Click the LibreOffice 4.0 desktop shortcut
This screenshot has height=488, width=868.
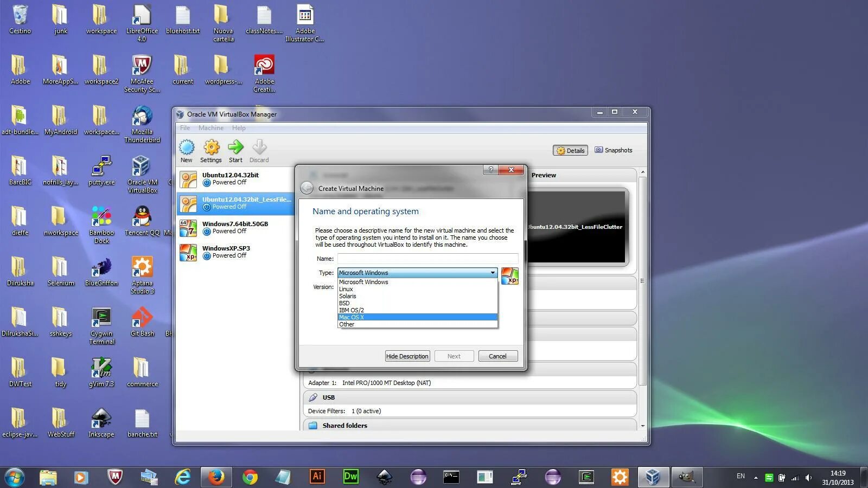142,23
